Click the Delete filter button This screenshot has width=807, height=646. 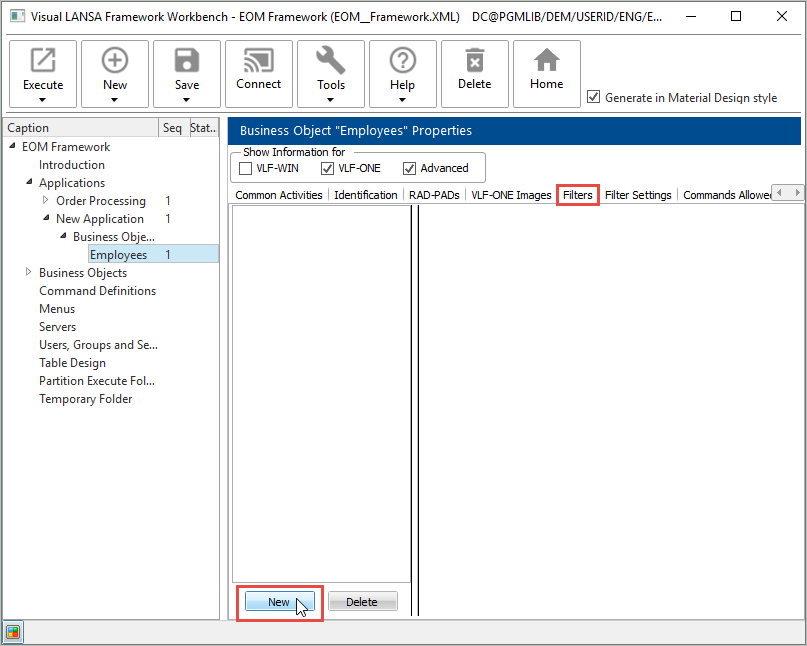(x=362, y=602)
